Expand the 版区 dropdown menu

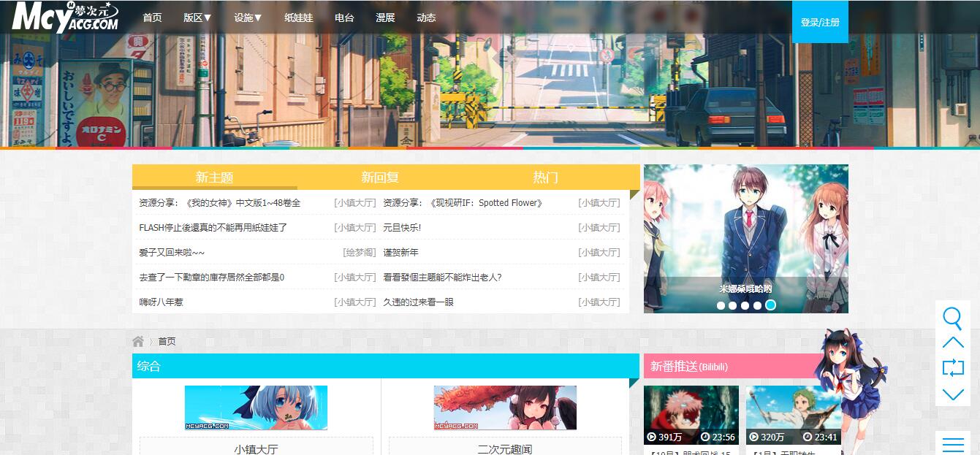tap(197, 18)
